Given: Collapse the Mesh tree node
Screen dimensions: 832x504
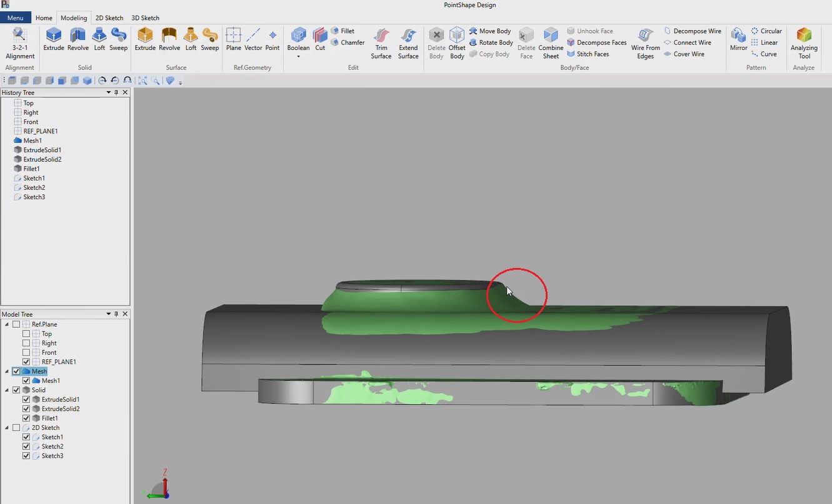Looking at the screenshot, I should [x=8, y=371].
